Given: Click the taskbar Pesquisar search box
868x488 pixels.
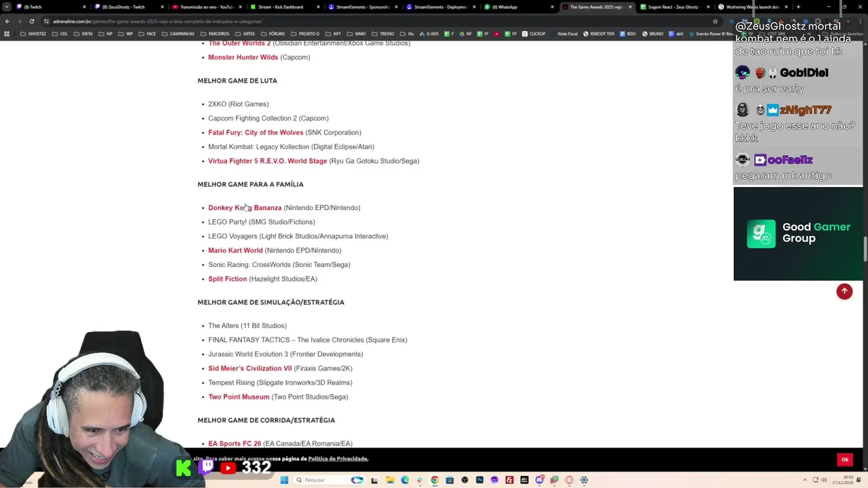Looking at the screenshot, I should point(330,480).
